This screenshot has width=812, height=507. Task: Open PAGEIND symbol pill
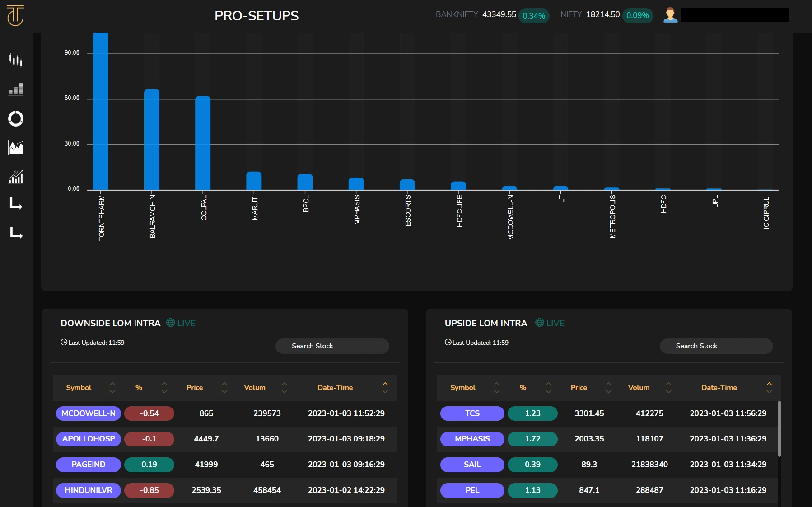point(89,465)
